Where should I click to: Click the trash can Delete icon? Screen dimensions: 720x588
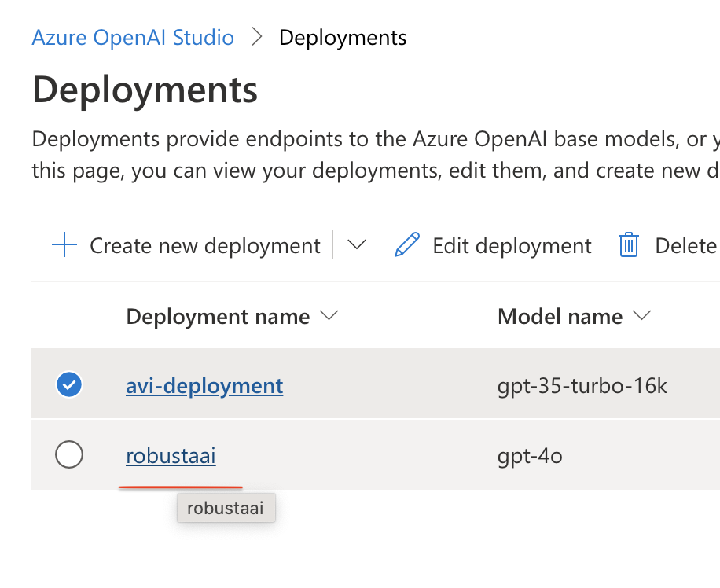click(x=628, y=246)
